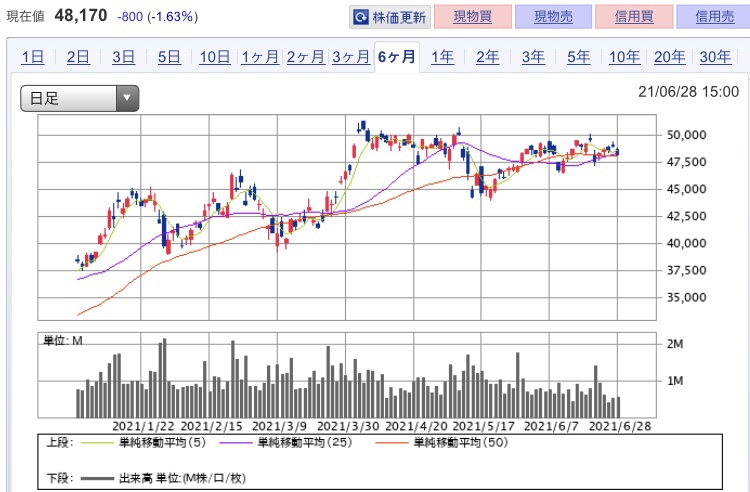
Task: Click the 現物売 button
Action: (553, 17)
